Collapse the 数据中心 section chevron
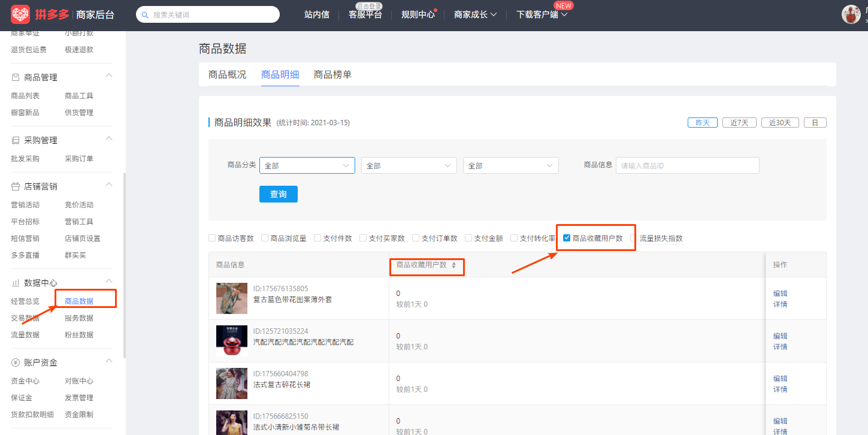 point(109,280)
